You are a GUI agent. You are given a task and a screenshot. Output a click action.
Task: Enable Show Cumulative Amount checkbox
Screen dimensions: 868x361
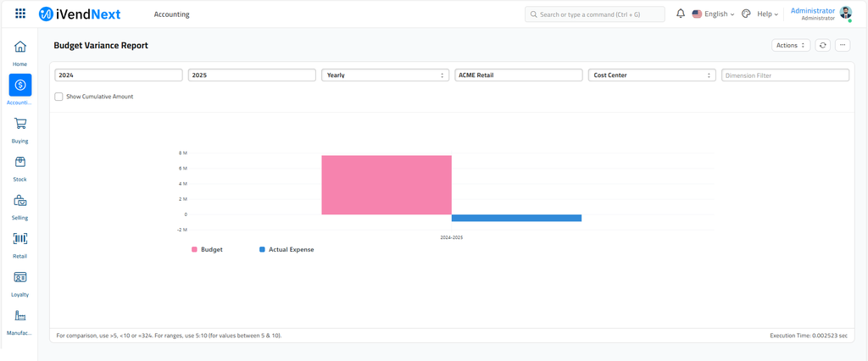coord(58,97)
